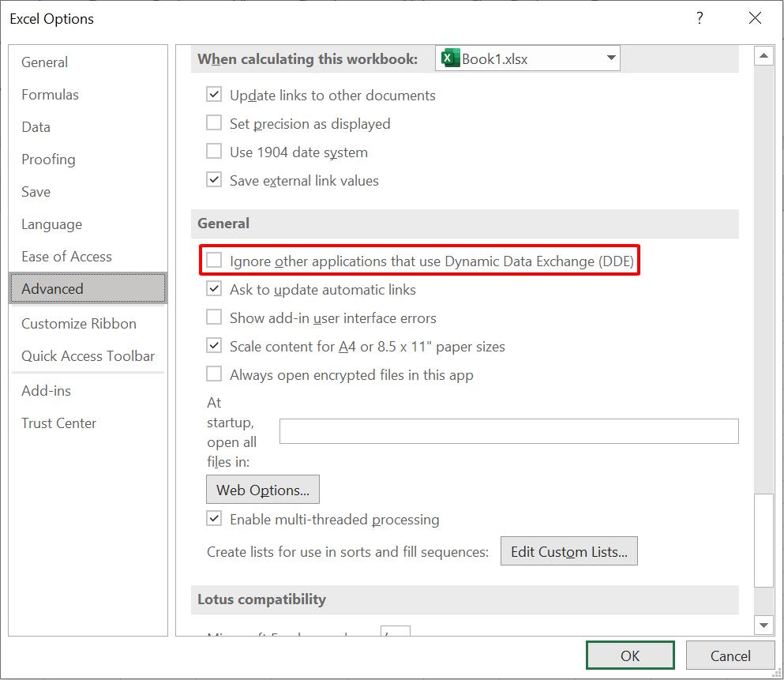Enable Ignore other applications that use DDE
Viewport: 784px width, 680px height.
click(213, 261)
